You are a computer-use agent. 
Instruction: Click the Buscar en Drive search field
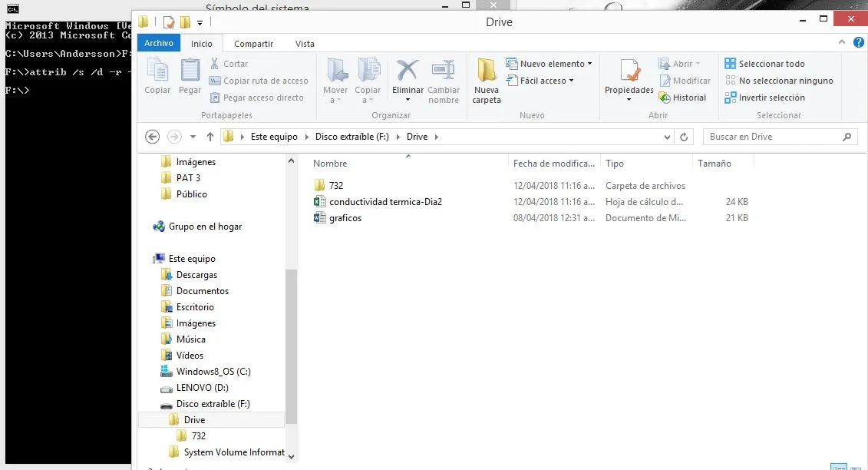pyautogui.click(x=774, y=137)
